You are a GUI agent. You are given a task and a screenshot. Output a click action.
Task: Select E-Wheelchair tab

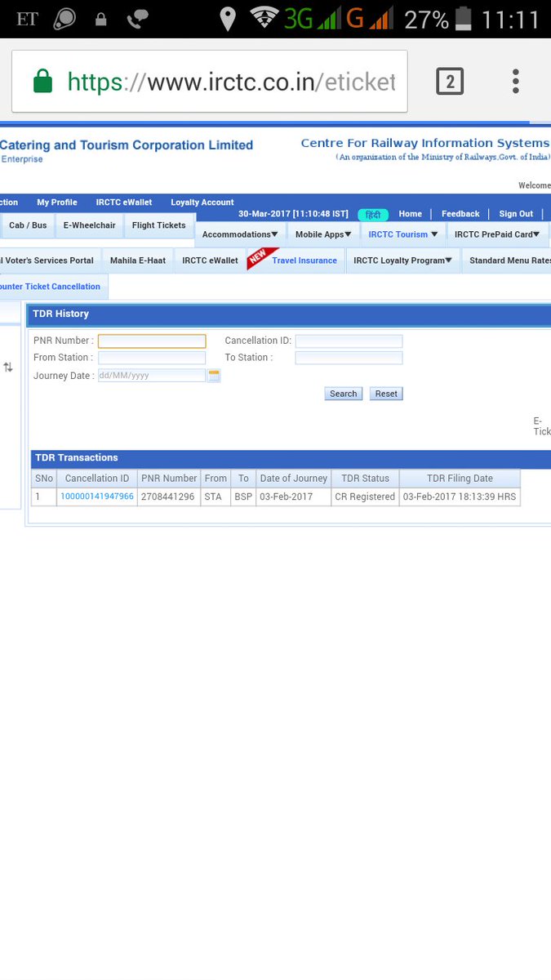90,225
